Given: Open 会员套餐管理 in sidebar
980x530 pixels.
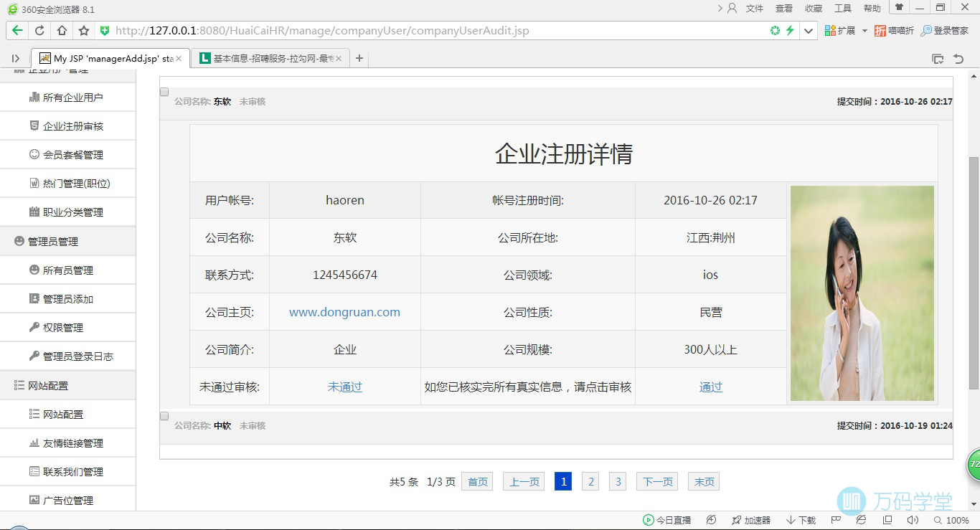Looking at the screenshot, I should pos(68,155).
